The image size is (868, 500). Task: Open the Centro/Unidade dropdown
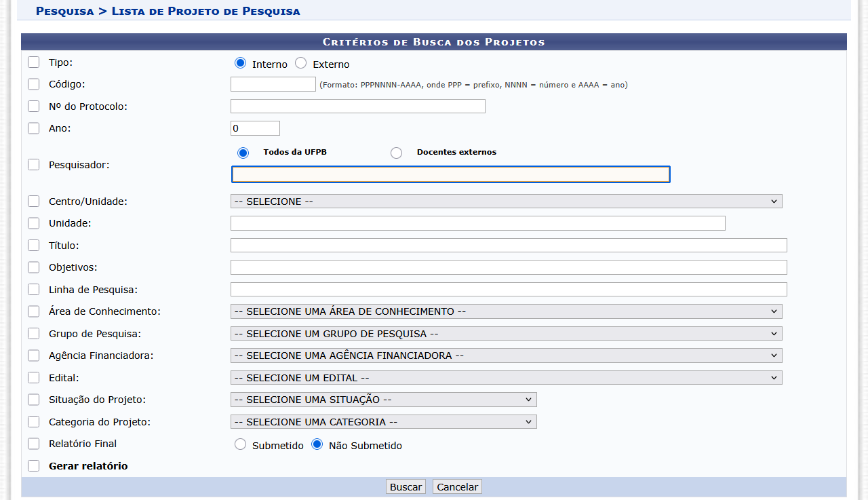506,201
